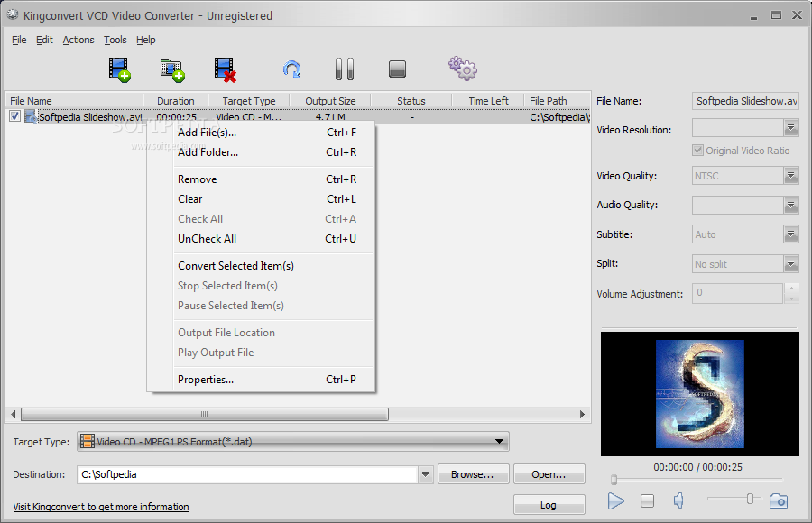The height and width of the screenshot is (523, 812).
Task: Click the Open... button
Action: coord(549,473)
